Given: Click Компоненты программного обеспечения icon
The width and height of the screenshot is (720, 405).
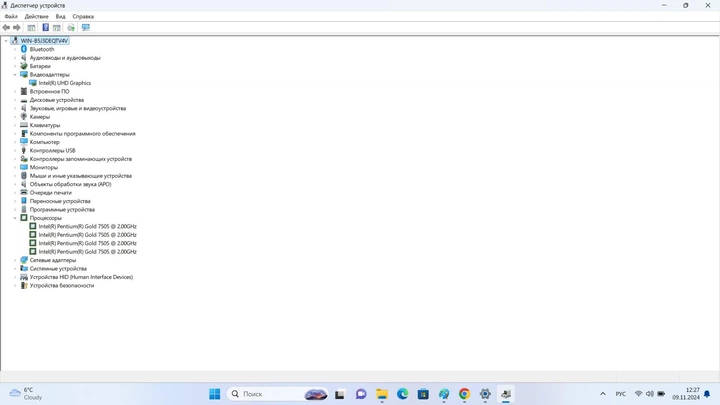Looking at the screenshot, I should (24, 134).
